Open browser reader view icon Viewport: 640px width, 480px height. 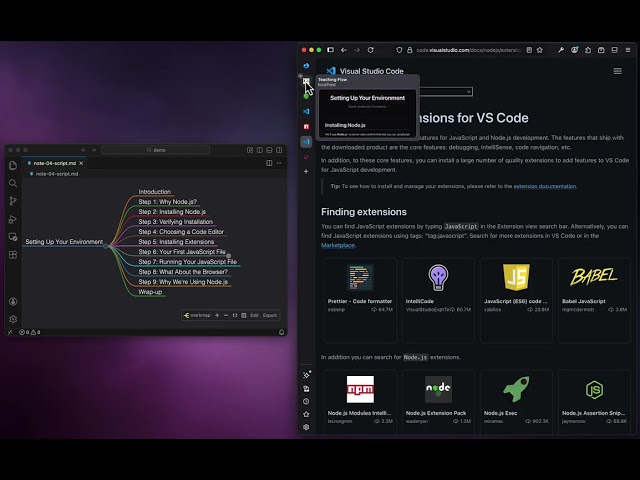[529, 50]
